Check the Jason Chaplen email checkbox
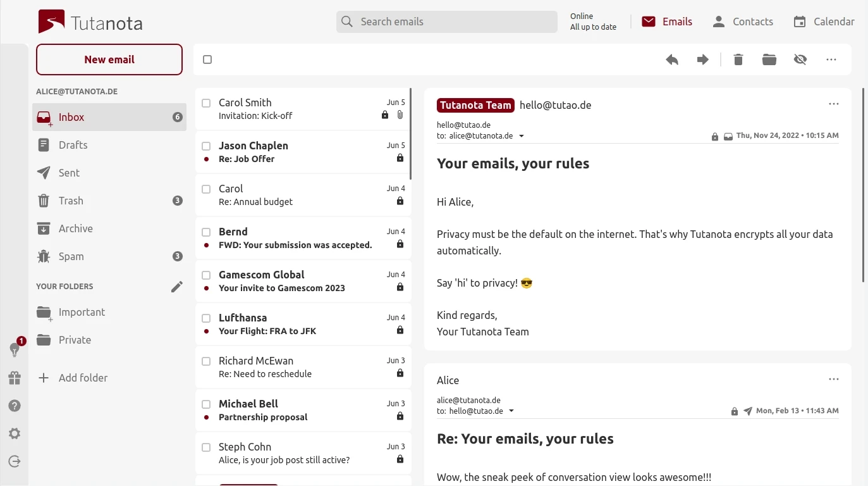 pos(206,146)
